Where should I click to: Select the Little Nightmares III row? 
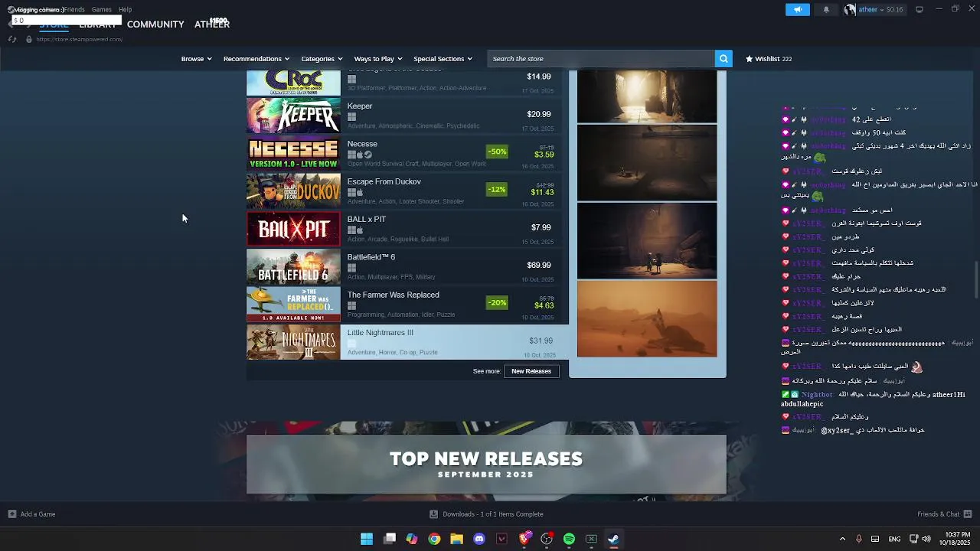coord(408,342)
